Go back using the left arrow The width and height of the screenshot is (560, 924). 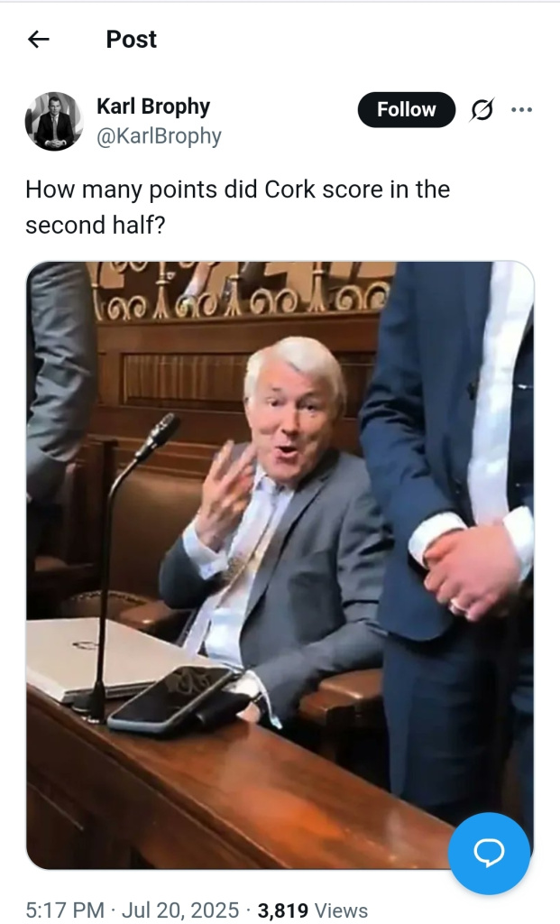(x=38, y=40)
